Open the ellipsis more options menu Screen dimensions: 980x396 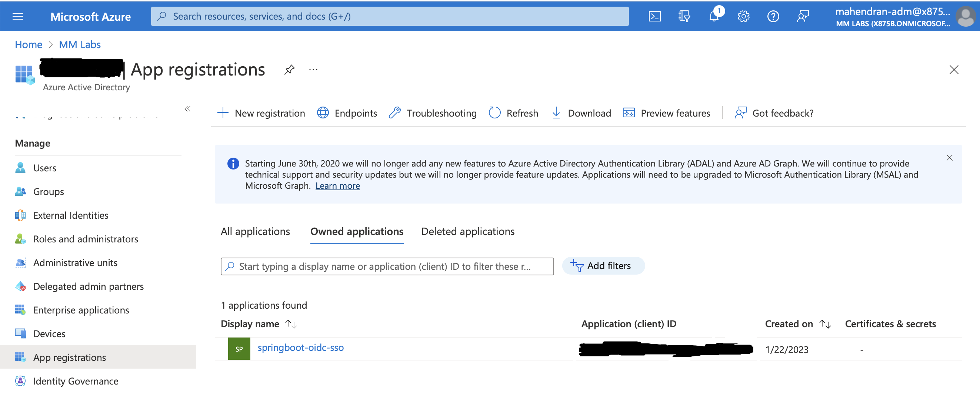pyautogui.click(x=313, y=70)
